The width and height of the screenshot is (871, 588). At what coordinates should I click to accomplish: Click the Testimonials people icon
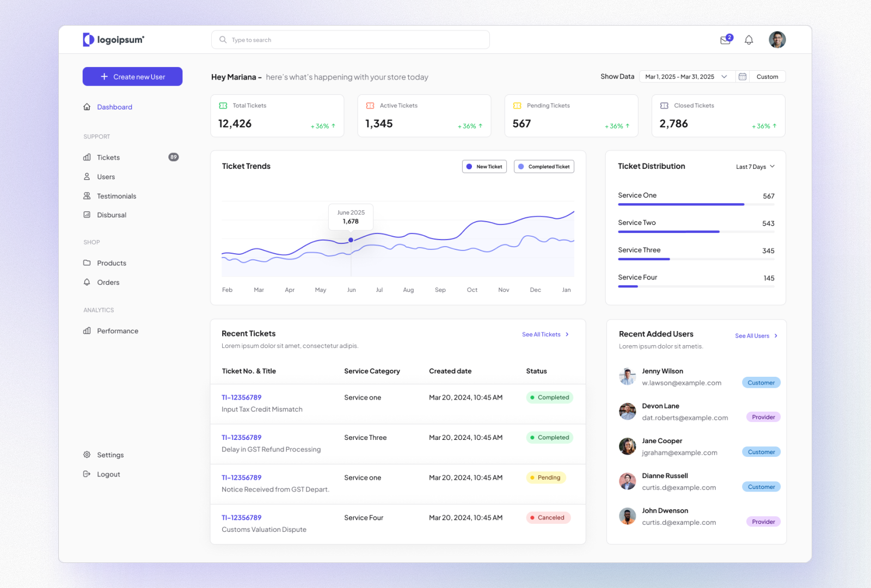[x=87, y=195]
